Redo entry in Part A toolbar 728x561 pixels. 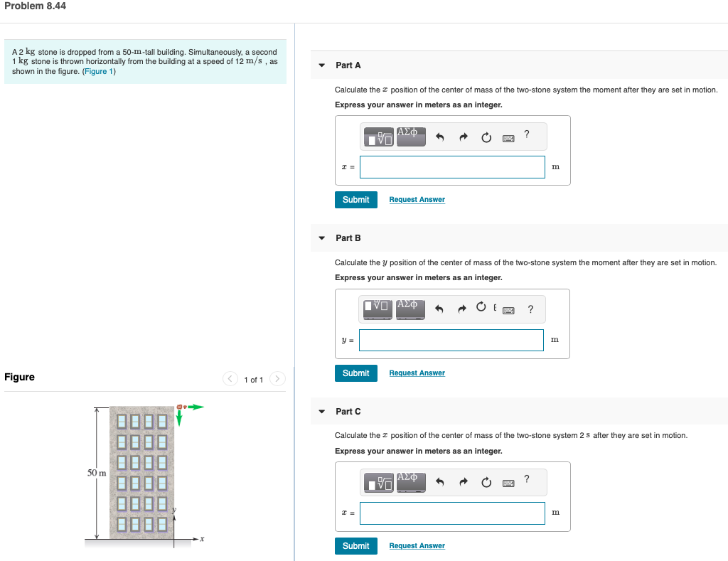[463, 137]
